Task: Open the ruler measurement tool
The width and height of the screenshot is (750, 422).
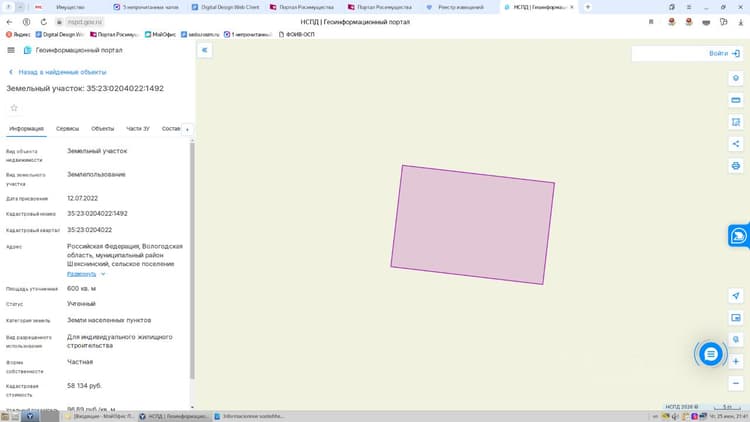Action: tap(736, 100)
